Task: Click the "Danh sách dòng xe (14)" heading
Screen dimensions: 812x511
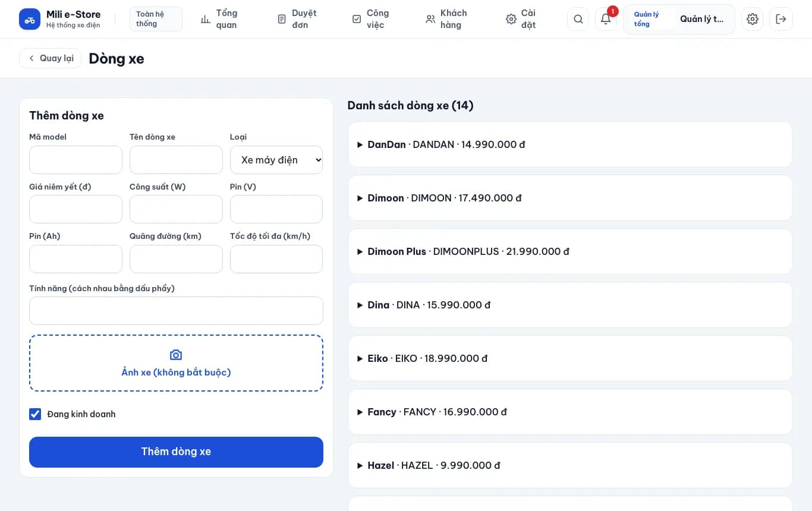Action: click(x=410, y=106)
